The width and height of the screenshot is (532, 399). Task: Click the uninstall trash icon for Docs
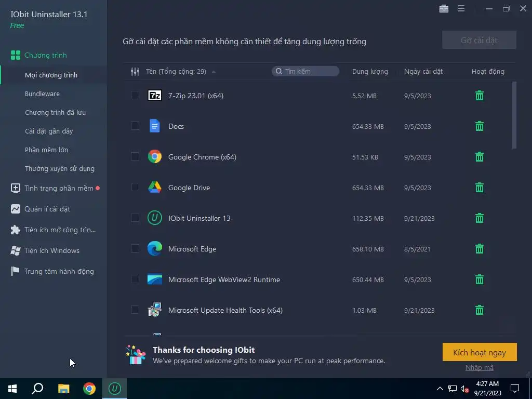pos(480,126)
